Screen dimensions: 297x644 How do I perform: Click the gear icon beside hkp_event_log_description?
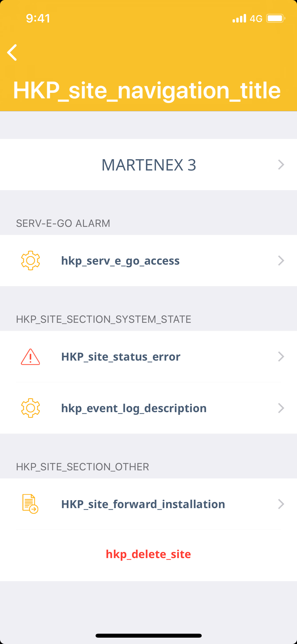tap(30, 408)
